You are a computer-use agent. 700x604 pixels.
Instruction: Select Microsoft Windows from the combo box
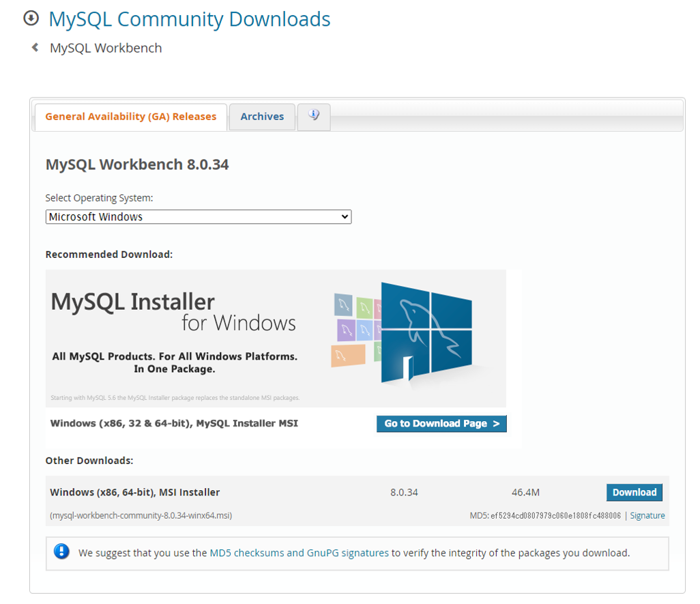[198, 216]
